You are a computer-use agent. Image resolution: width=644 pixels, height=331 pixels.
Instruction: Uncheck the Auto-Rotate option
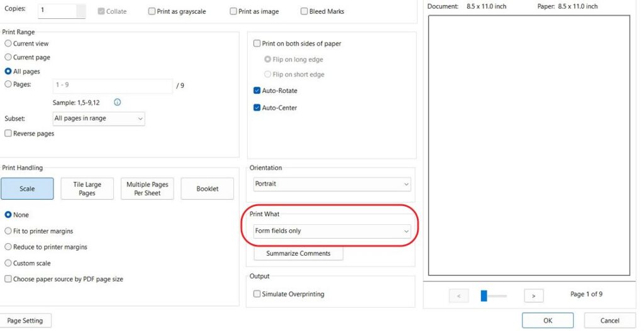coord(257,90)
